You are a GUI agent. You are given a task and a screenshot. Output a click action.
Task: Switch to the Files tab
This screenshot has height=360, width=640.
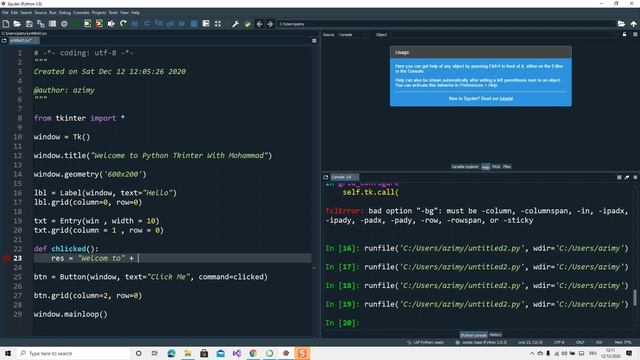(x=507, y=167)
